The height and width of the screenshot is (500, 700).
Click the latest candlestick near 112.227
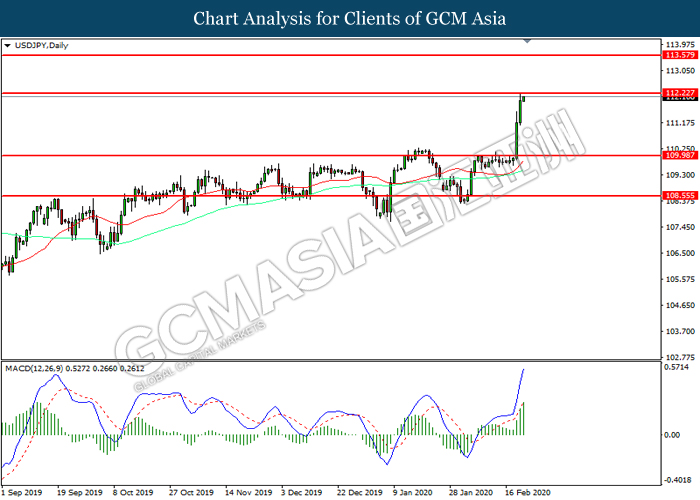coord(524,99)
